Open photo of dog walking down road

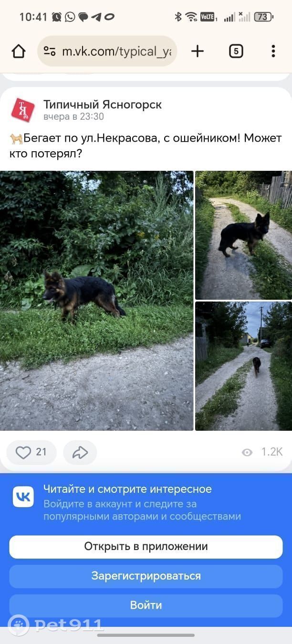(243, 366)
